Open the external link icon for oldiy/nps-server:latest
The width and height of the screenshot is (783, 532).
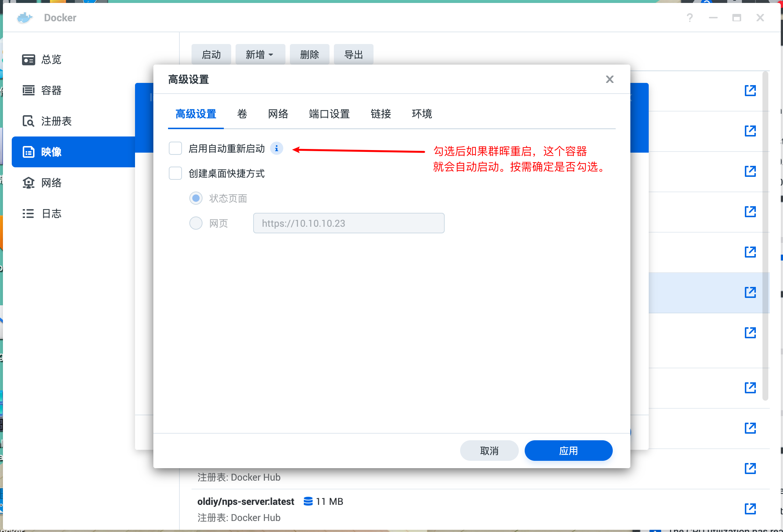point(750,509)
